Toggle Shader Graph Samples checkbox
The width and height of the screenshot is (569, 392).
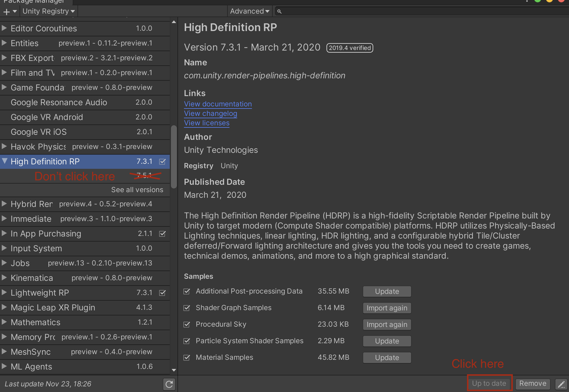click(187, 308)
